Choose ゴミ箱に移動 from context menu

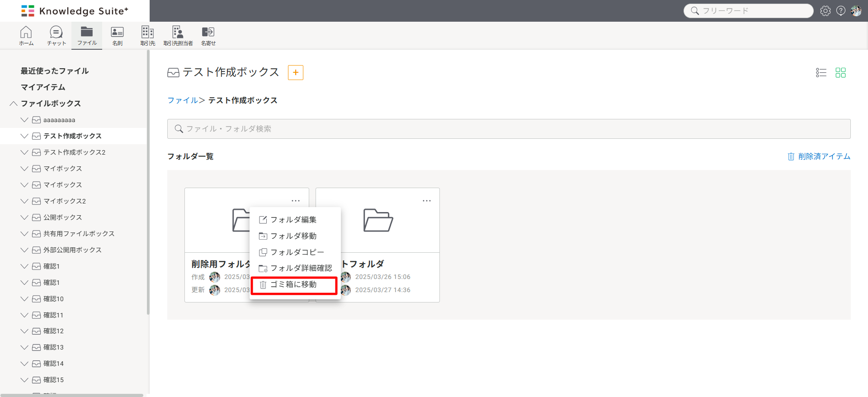[294, 285]
